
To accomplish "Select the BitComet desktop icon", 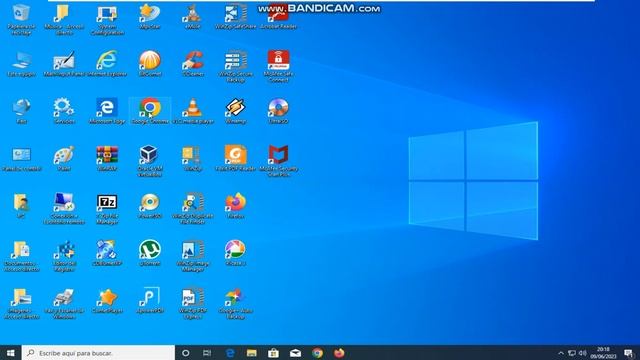I will click(150, 64).
